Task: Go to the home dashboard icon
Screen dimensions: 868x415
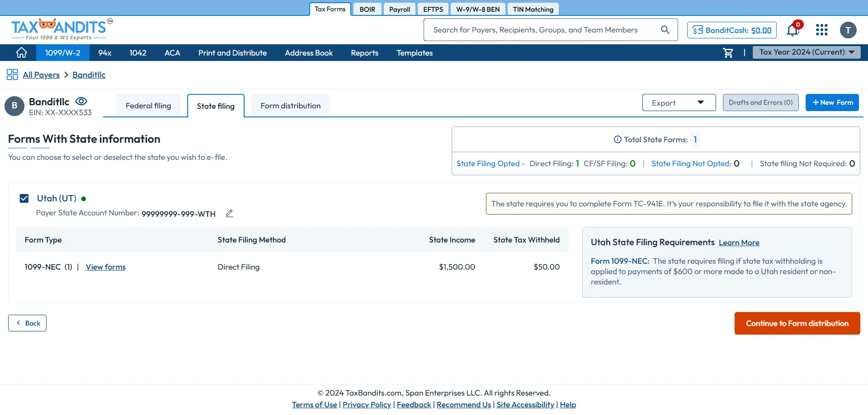Action: pos(21,53)
